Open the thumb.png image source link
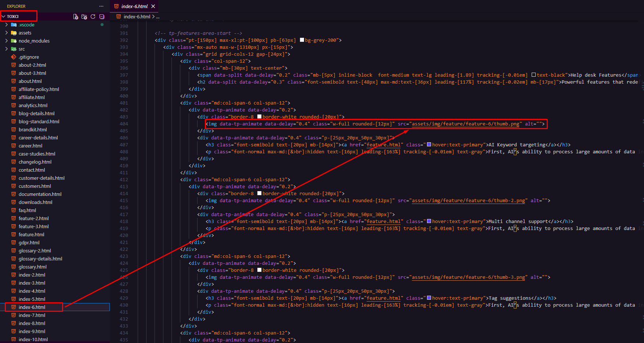Screen dimensions: 644x343 pyautogui.click(x=466, y=124)
